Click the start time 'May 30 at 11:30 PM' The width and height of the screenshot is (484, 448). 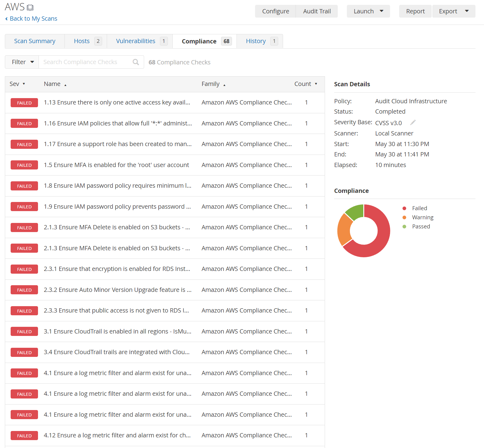coord(402,144)
